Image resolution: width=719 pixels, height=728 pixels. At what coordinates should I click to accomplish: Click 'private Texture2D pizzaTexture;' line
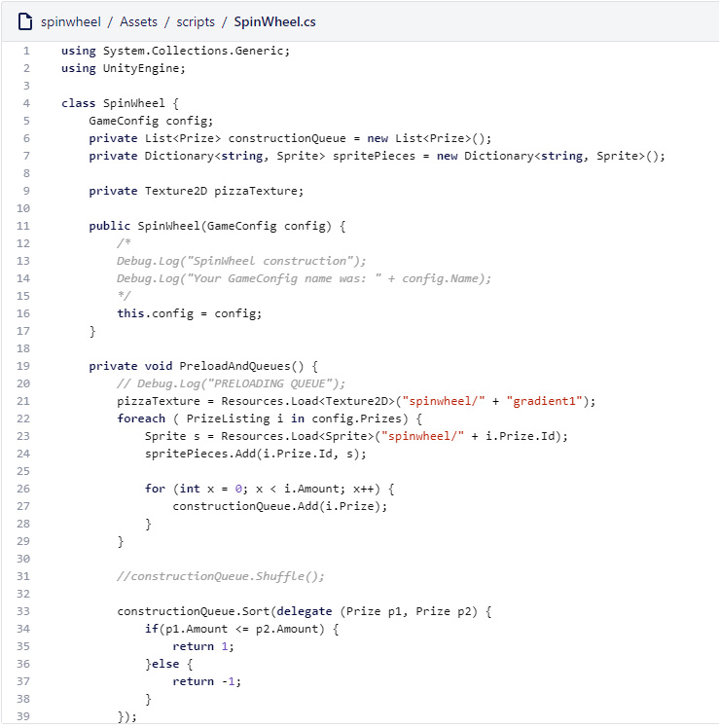196,191
